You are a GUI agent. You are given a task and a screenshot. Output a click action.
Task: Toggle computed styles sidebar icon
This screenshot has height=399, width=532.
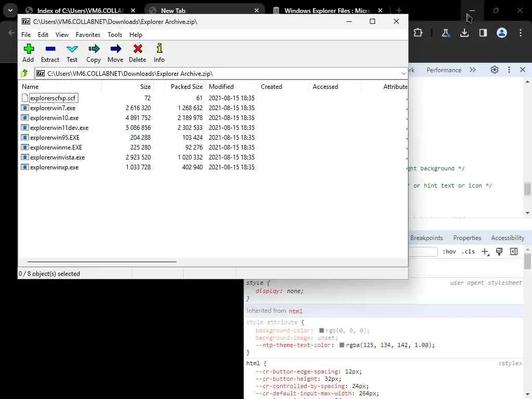coord(514,251)
